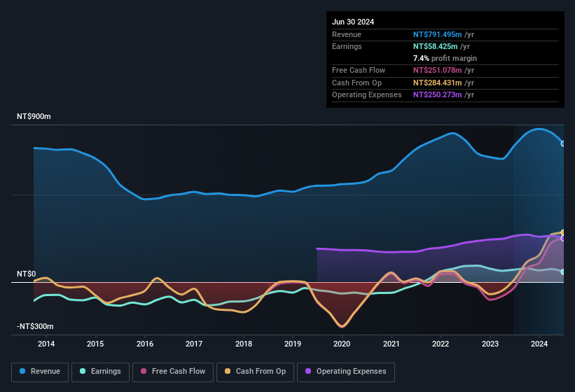Click the 2014 x-axis label
Viewport: 575px width, 392px height.
click(46, 344)
